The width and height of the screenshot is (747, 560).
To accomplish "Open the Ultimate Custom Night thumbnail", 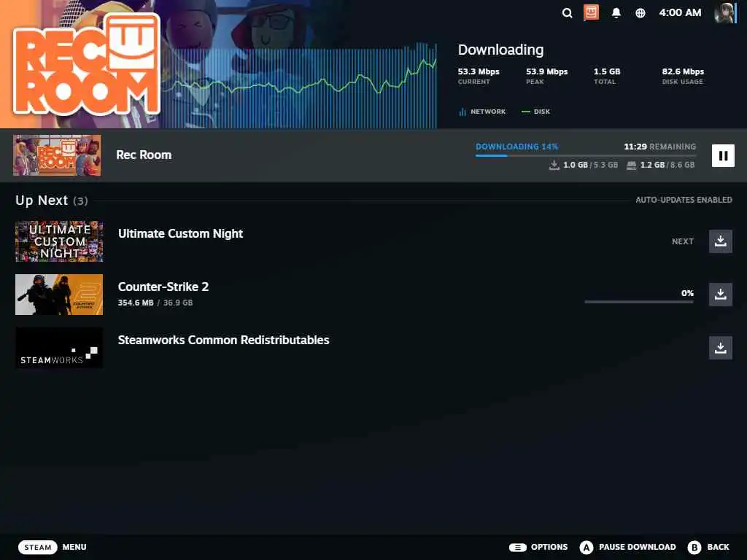I will (x=59, y=241).
